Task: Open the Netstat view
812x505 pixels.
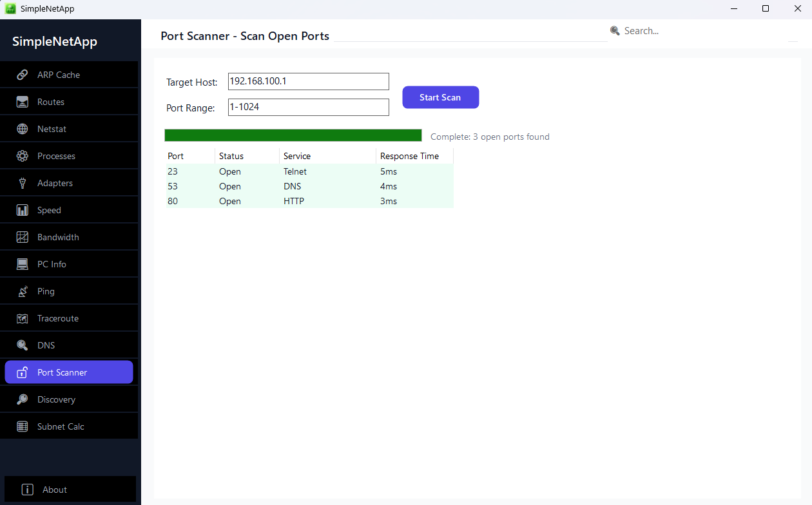Action: pos(69,129)
